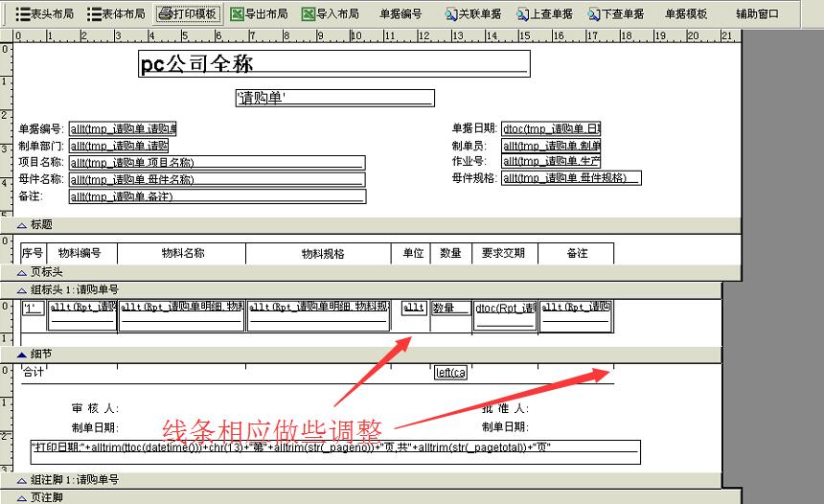Go to previous document with 上查单据

tap(545, 14)
